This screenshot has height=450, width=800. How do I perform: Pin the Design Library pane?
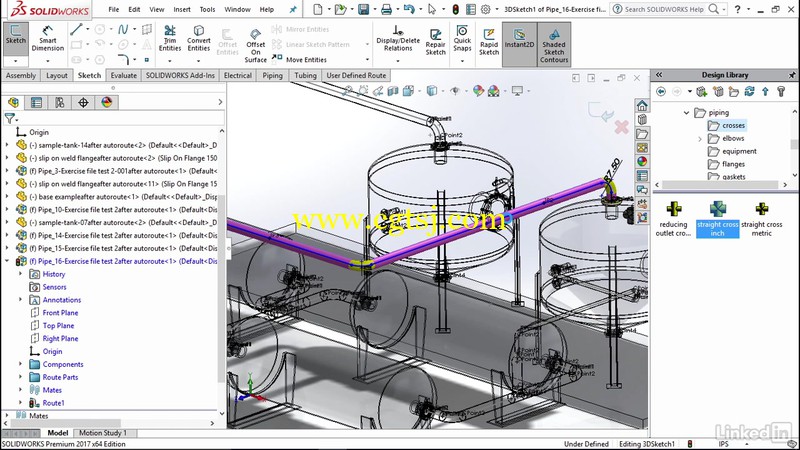pyautogui.click(x=792, y=75)
